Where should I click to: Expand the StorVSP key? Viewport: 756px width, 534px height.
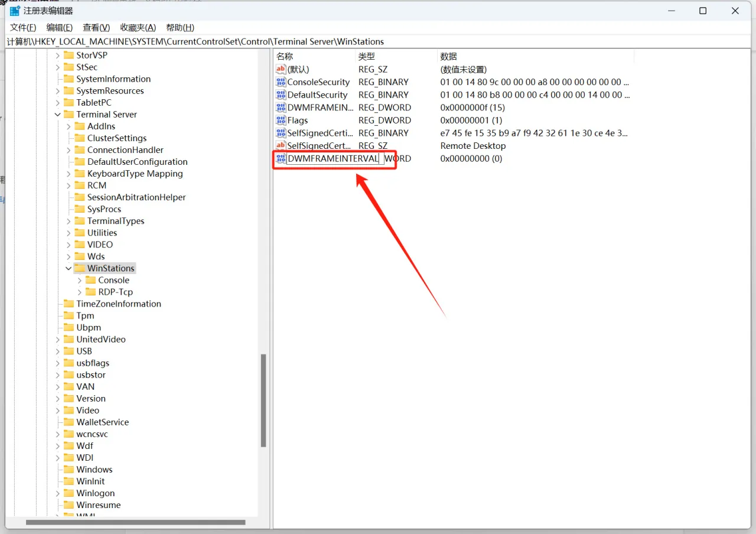pyautogui.click(x=58, y=56)
